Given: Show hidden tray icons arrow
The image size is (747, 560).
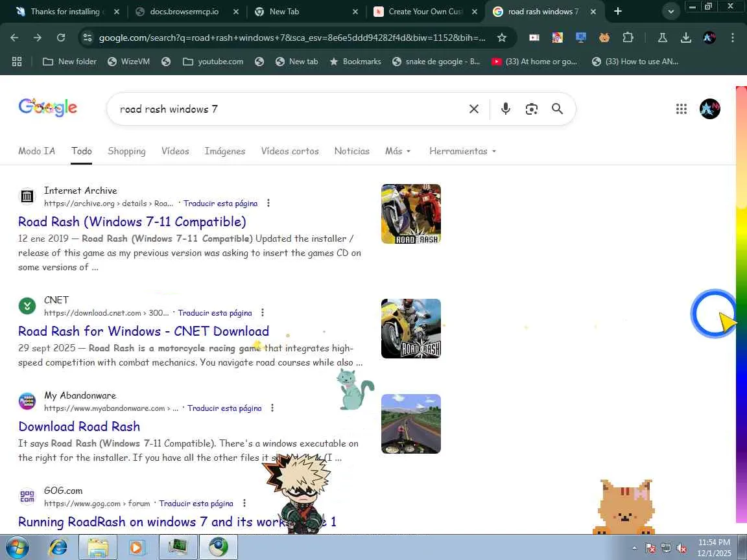Looking at the screenshot, I should tap(635, 548).
